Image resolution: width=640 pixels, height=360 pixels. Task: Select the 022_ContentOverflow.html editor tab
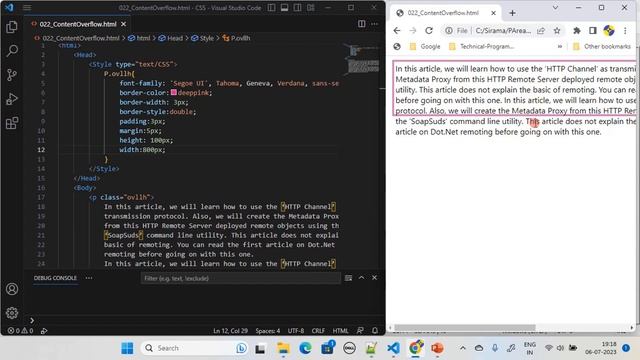tap(78, 24)
